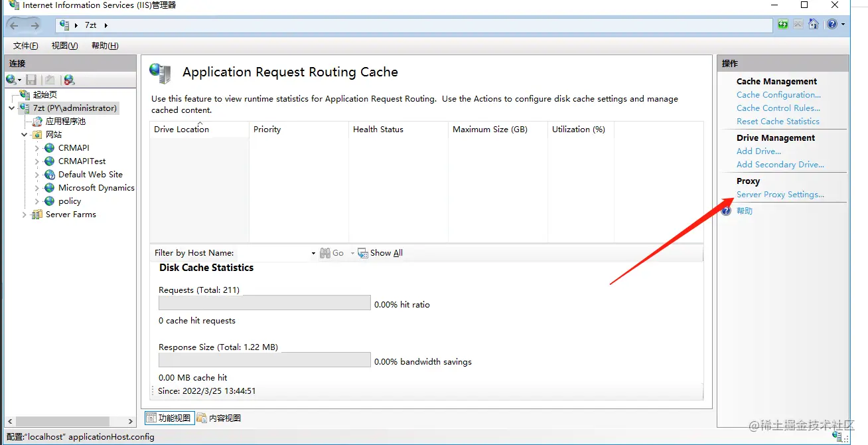
Task: Click the left arrow of the Connections pane scrollbar
Action: coord(9,422)
